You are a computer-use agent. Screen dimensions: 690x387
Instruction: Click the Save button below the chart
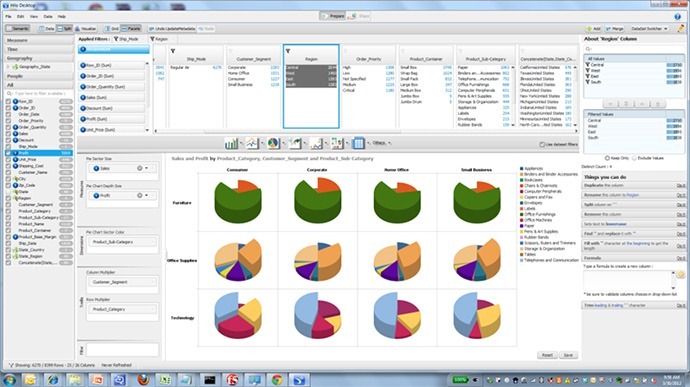coord(568,355)
